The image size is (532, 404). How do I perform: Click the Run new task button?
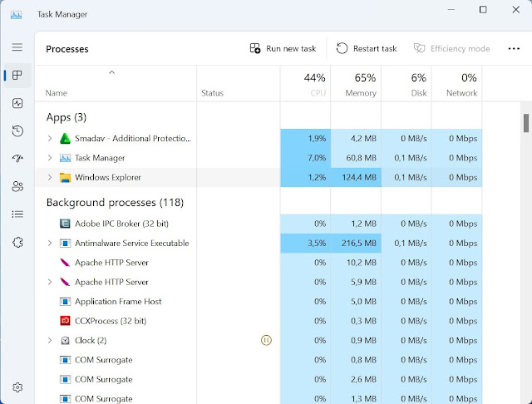(x=283, y=48)
